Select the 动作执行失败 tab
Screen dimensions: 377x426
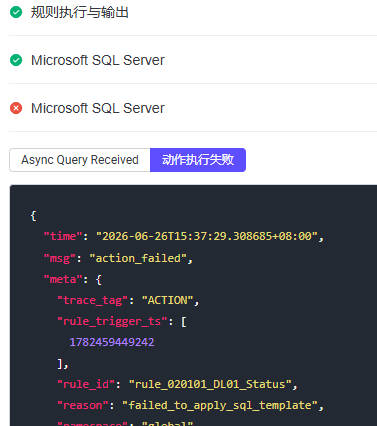[198, 160]
